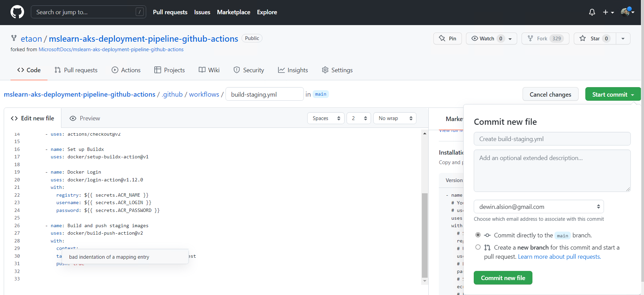Click line 24 password secrets.ACR_PASSWORD
644x295 pixels.
tap(108, 210)
